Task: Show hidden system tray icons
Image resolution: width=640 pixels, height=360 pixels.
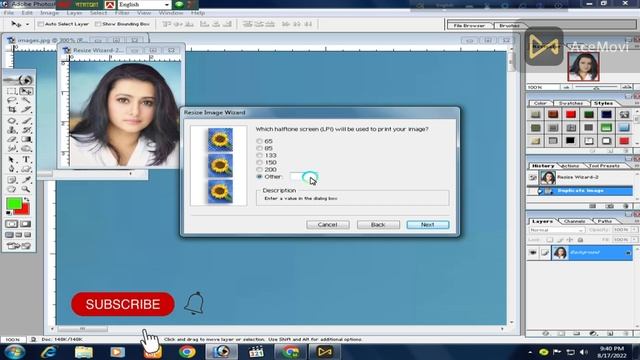Action: tap(530, 352)
